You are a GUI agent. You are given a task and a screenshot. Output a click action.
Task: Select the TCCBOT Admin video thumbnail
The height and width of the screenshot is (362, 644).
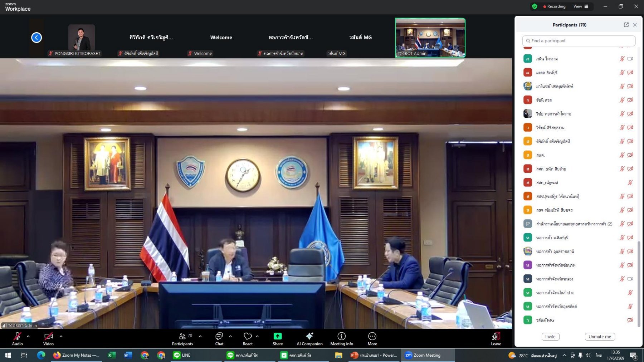coord(430,38)
